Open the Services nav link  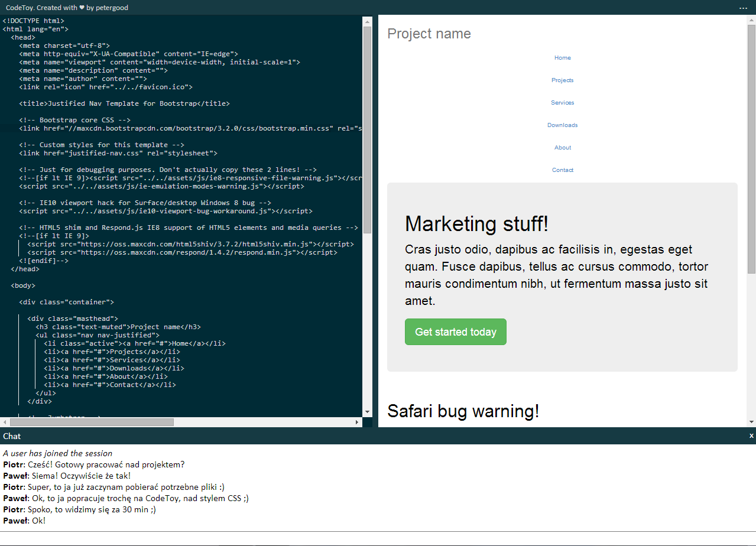tap(563, 103)
